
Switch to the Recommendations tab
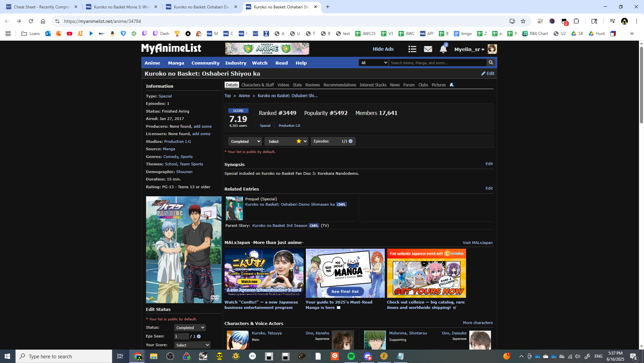pyautogui.click(x=340, y=85)
